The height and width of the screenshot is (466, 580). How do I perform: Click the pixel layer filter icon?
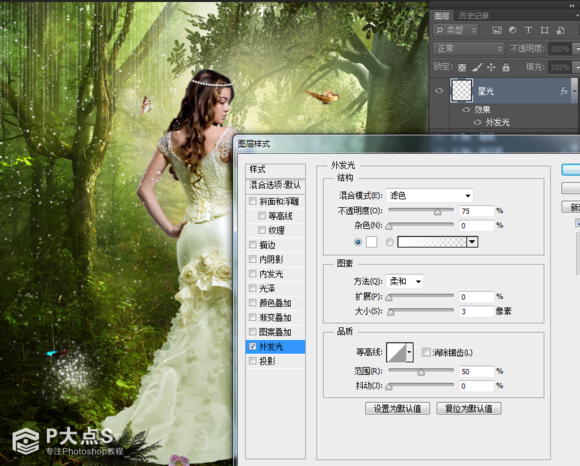[x=497, y=30]
